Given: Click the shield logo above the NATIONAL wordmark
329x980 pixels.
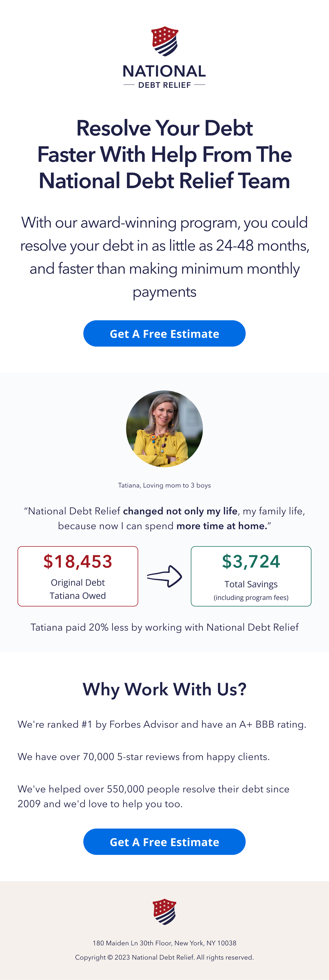Looking at the screenshot, I should click(x=165, y=41).
